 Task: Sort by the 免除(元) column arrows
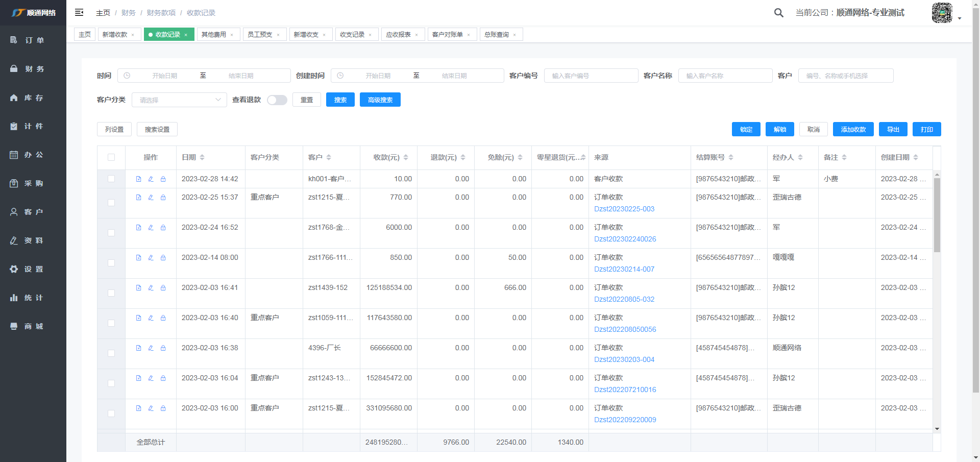(x=520, y=157)
